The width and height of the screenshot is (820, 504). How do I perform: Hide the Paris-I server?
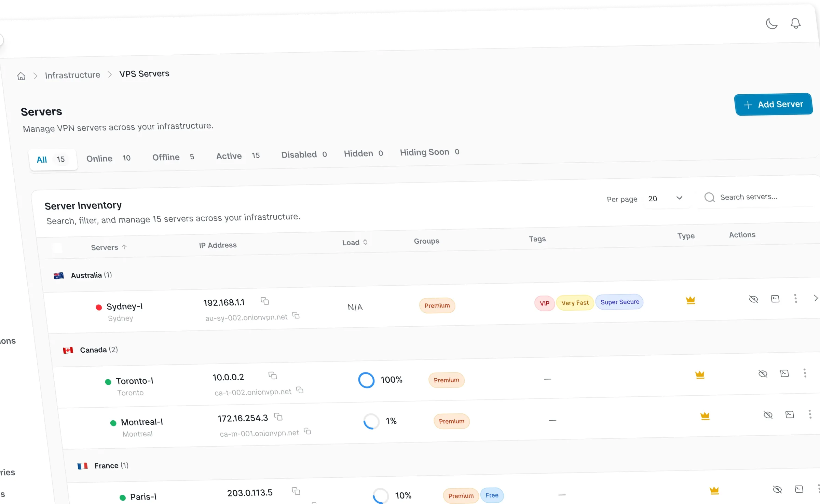pyautogui.click(x=777, y=490)
